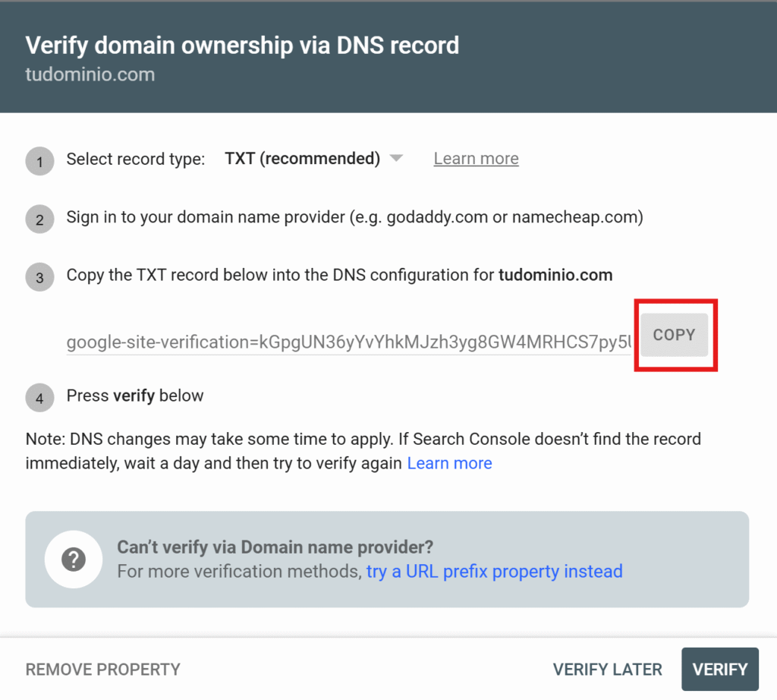Click the "Verify domain ownership via DNS record" title
The height and width of the screenshot is (700, 777).
click(242, 46)
